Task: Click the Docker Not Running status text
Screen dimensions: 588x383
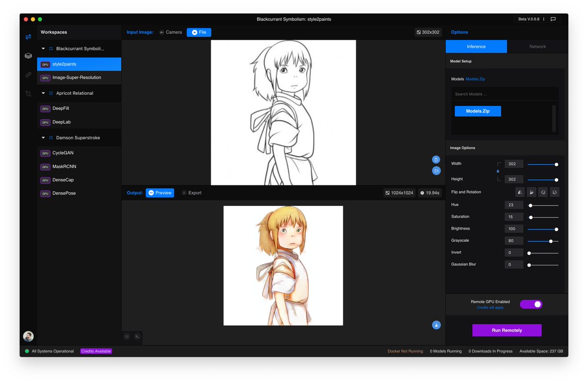Action: pyautogui.click(x=405, y=351)
